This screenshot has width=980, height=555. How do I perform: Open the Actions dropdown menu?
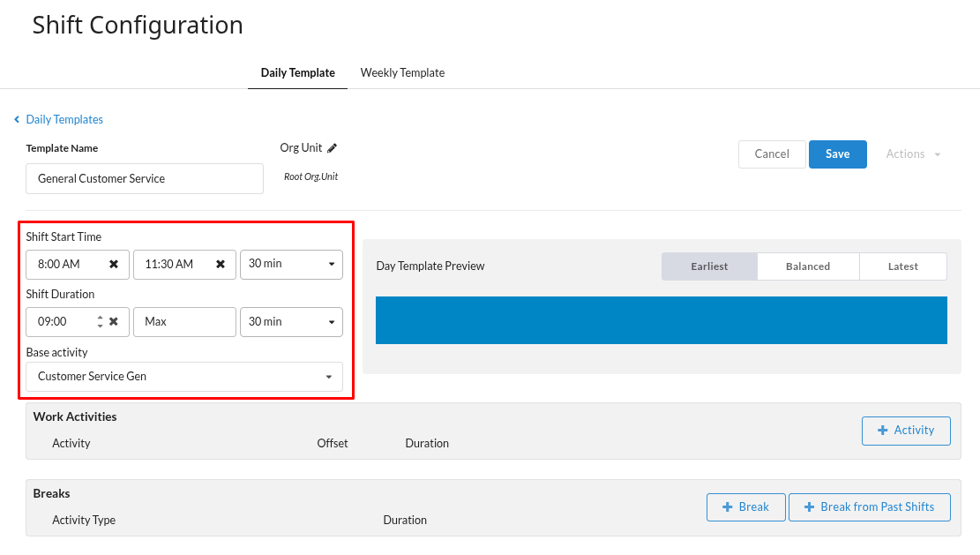[x=913, y=154]
